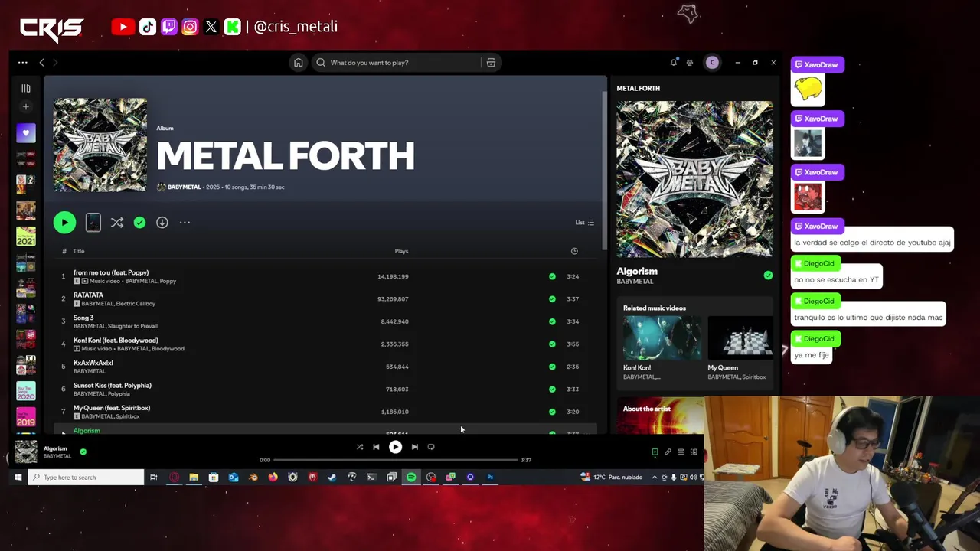Open the user profile avatar menu
This screenshot has width=980, height=551.
pyautogui.click(x=712, y=63)
